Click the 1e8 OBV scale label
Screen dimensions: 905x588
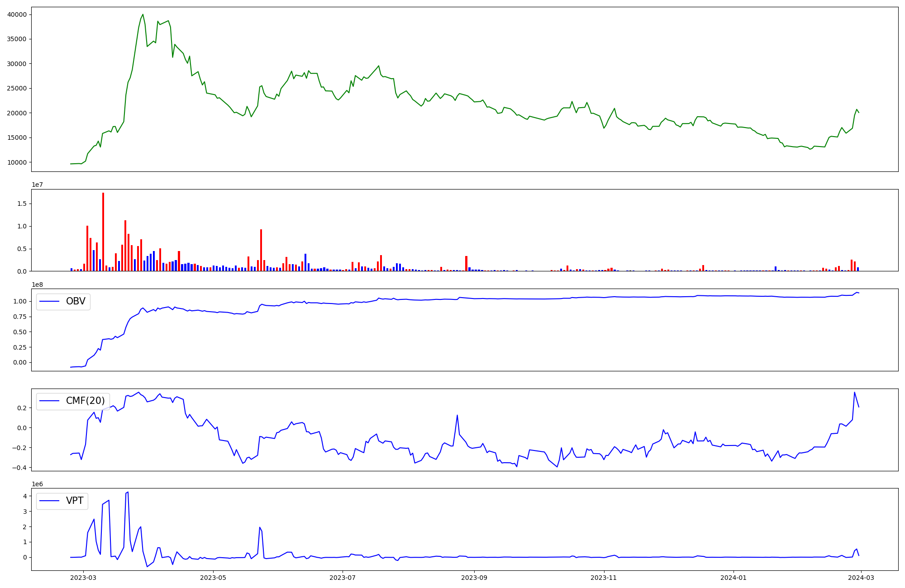pyautogui.click(x=37, y=285)
